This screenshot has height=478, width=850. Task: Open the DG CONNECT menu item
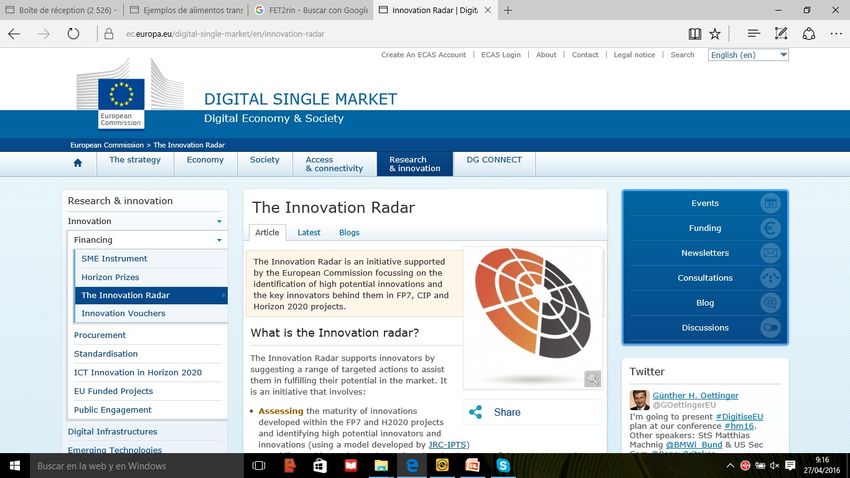(494, 160)
